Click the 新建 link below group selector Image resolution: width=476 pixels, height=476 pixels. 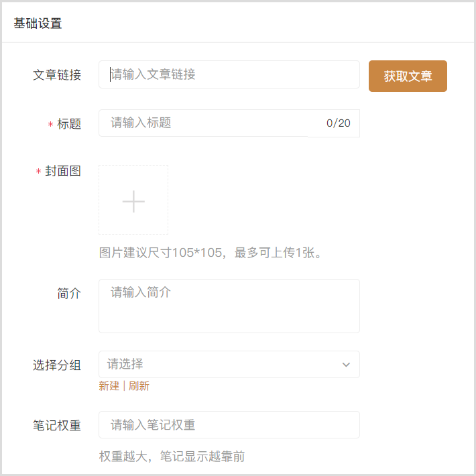[x=109, y=385]
